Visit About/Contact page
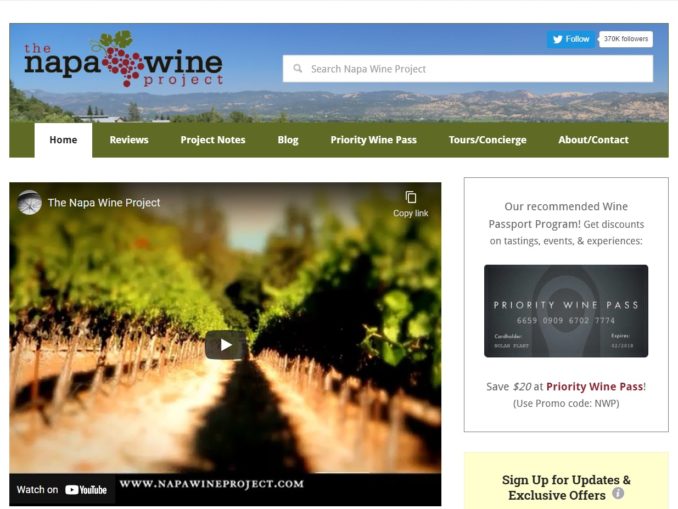Image resolution: width=678 pixels, height=509 pixels. 593,140
